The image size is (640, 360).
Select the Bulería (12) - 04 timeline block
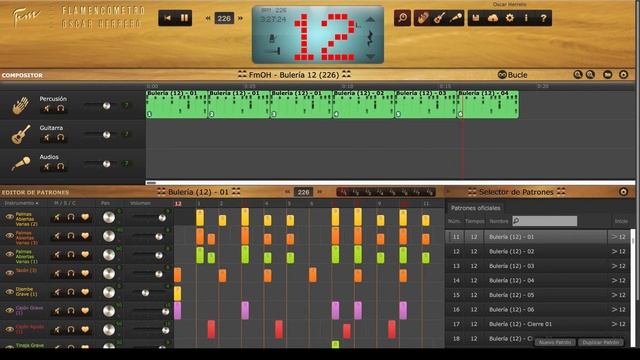pyautogui.click(x=488, y=104)
